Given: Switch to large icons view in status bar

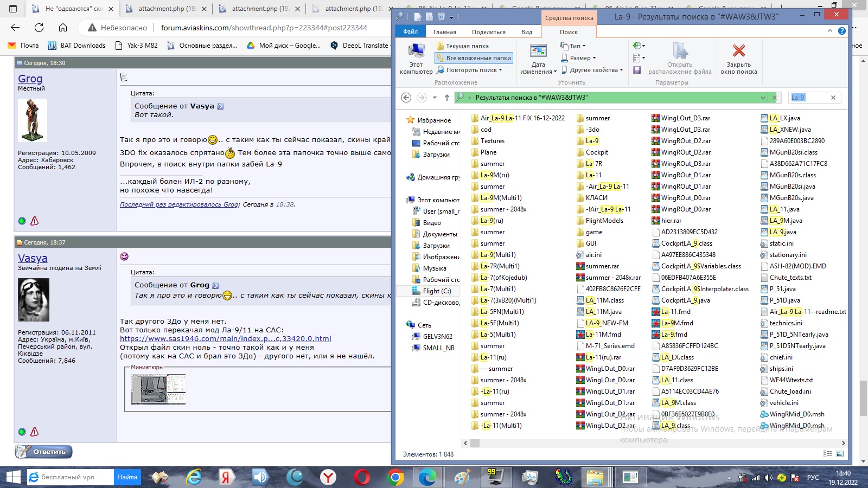Looking at the screenshot, I should point(840,454).
